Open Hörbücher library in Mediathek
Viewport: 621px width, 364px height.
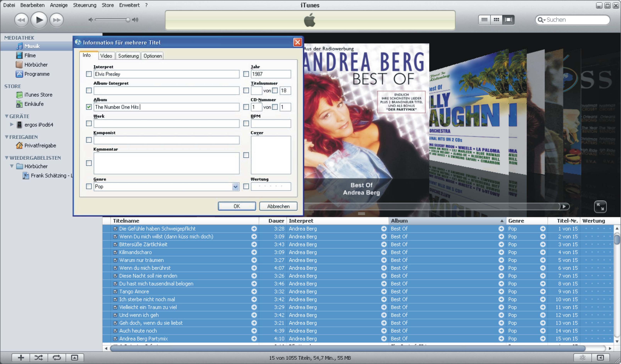[36, 65]
